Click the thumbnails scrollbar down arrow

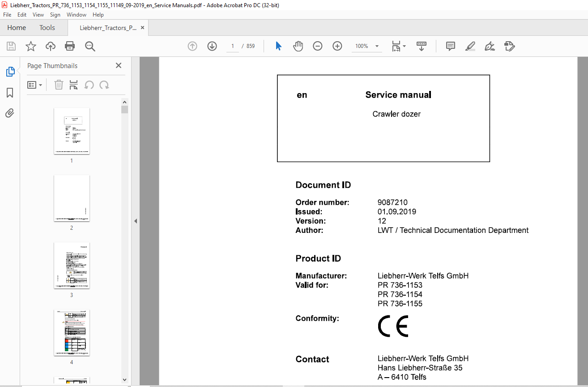coord(124,380)
